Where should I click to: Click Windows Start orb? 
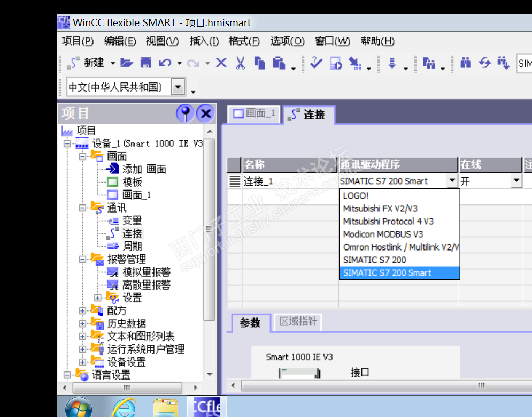tap(79, 407)
